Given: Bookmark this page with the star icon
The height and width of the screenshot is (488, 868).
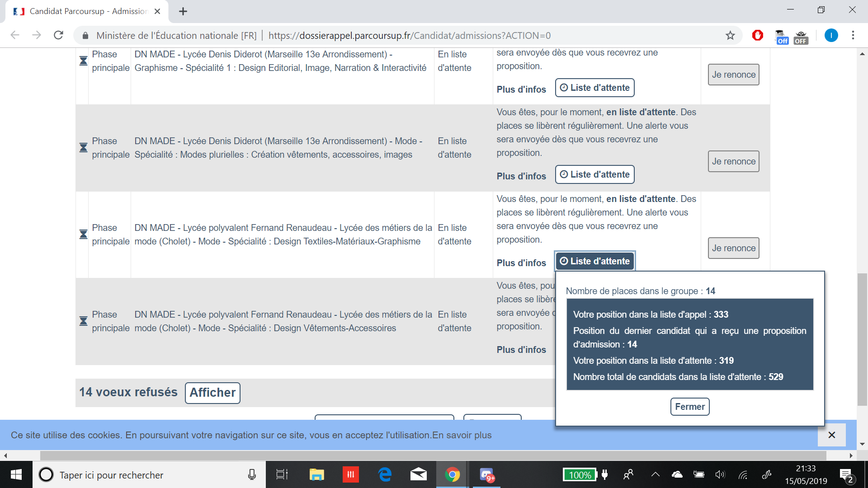Looking at the screenshot, I should (730, 35).
